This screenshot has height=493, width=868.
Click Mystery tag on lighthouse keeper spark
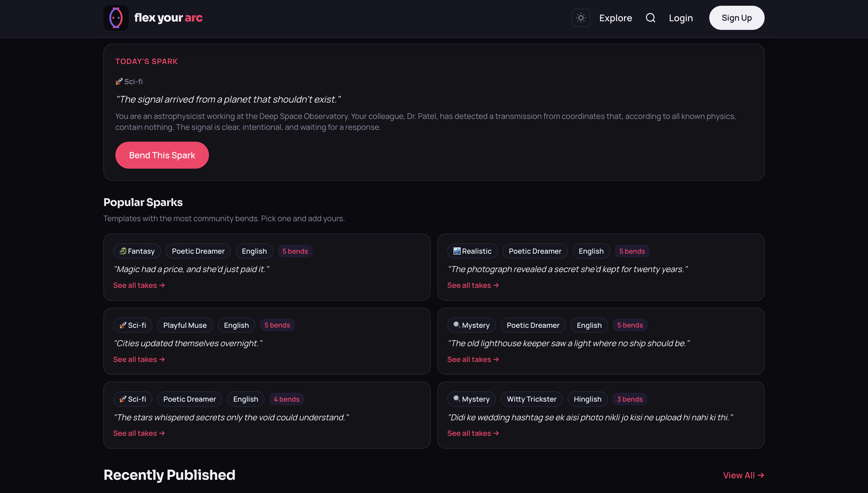471,325
